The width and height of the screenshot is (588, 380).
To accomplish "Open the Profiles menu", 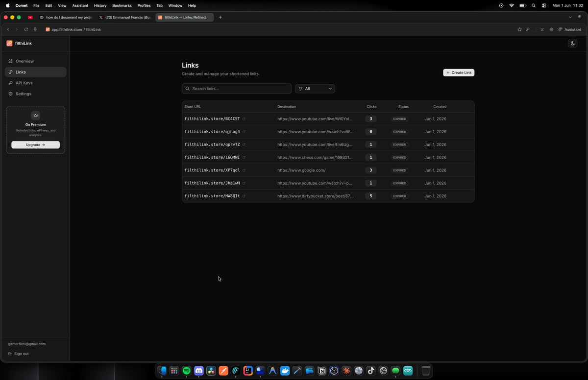I will tap(144, 5).
